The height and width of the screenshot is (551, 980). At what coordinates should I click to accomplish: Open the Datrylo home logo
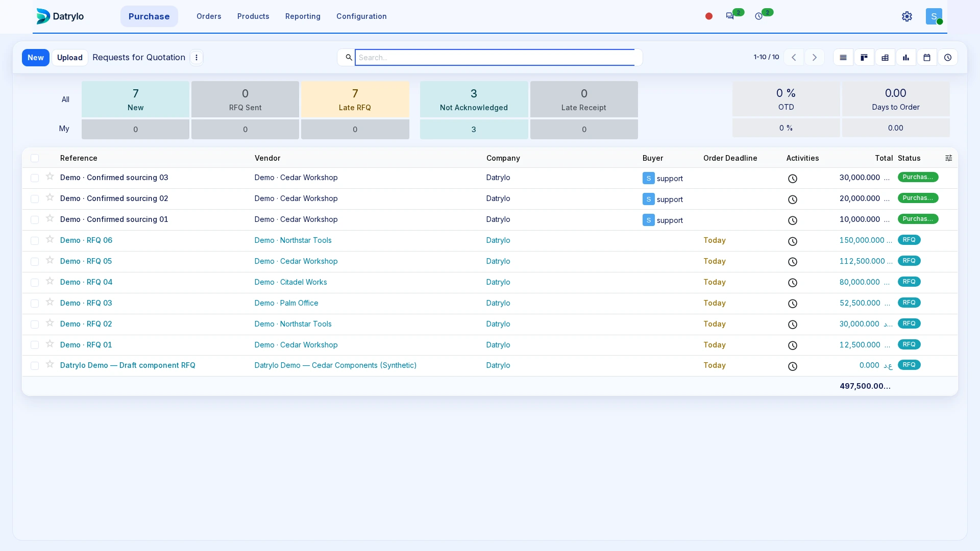pyautogui.click(x=60, y=16)
